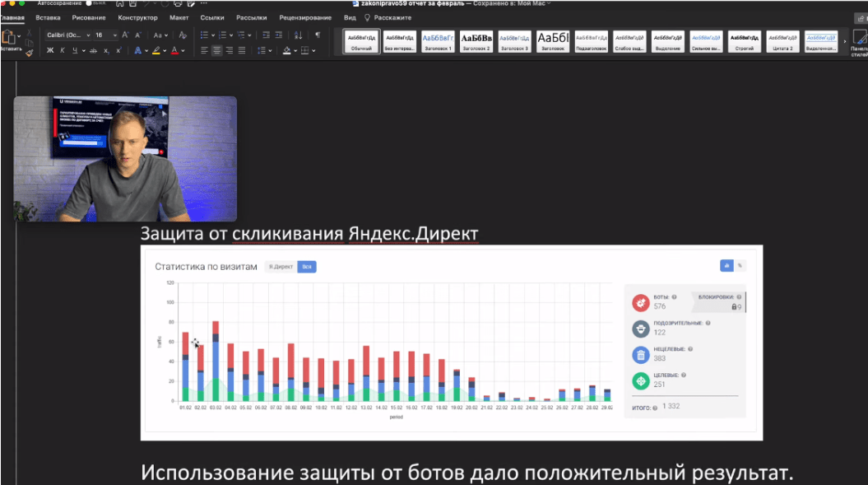Image resolution: width=868 pixels, height=485 pixels.
Task: Decrease font size with smaller A icon
Action: tap(138, 35)
